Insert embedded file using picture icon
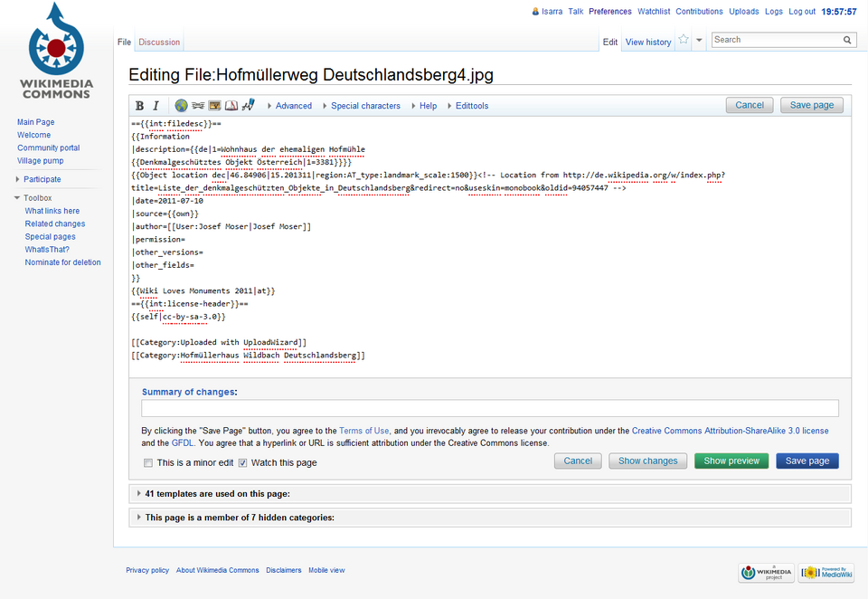This screenshot has height=599, width=868. (x=214, y=106)
